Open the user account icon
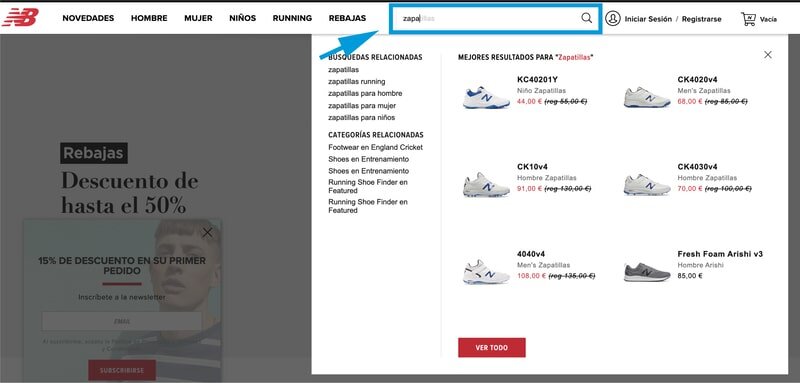The width and height of the screenshot is (800, 383). point(612,18)
